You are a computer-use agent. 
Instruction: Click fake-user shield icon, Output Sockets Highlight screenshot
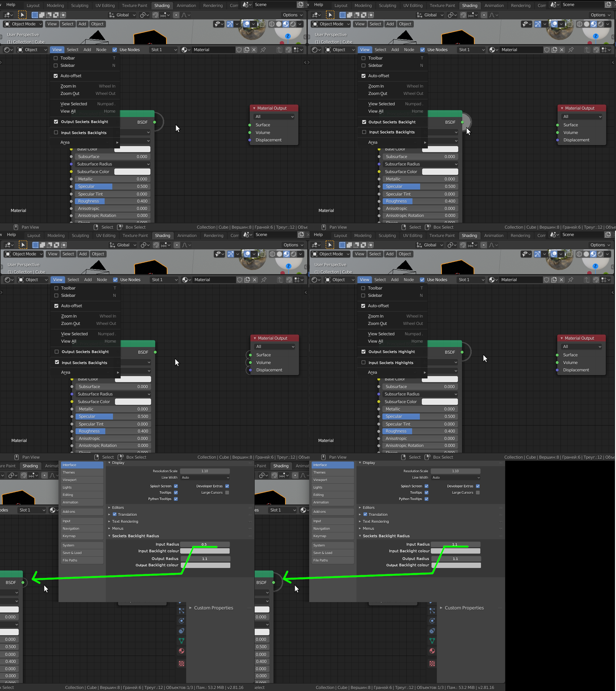pos(546,280)
